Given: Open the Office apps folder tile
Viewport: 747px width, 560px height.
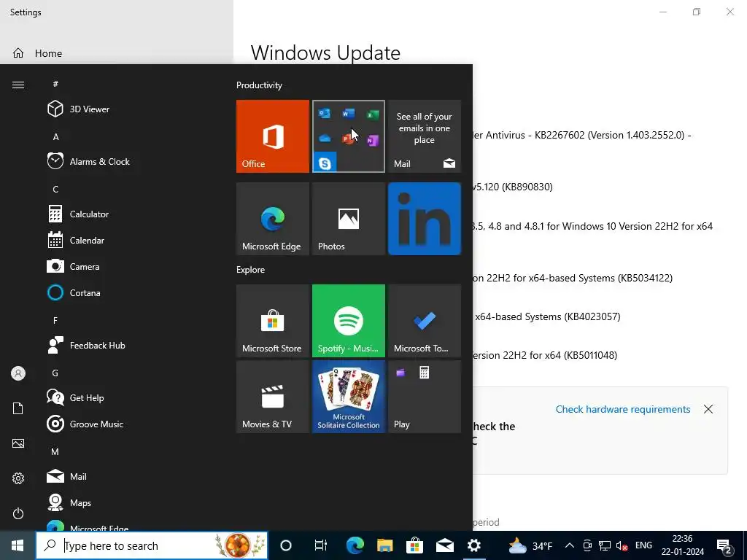Looking at the screenshot, I should click(x=348, y=136).
